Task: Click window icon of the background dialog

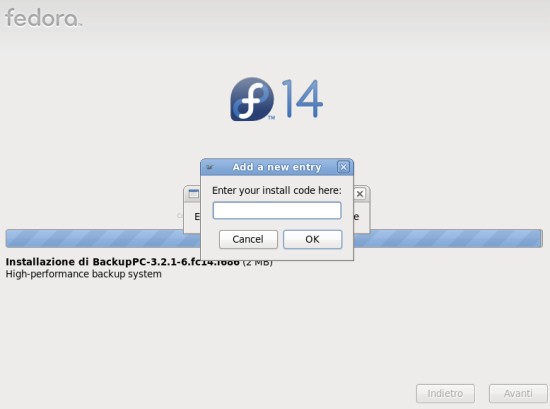Action: (x=193, y=194)
